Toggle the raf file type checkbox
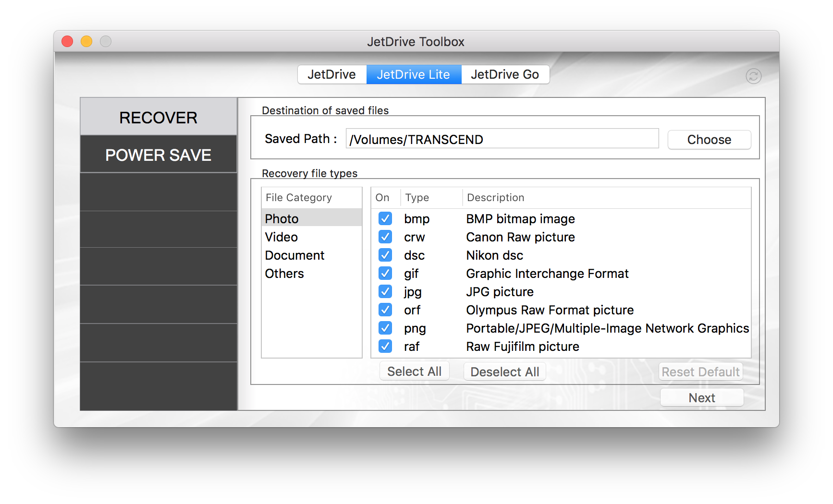Screen dimensions: 833x504 click(385, 346)
